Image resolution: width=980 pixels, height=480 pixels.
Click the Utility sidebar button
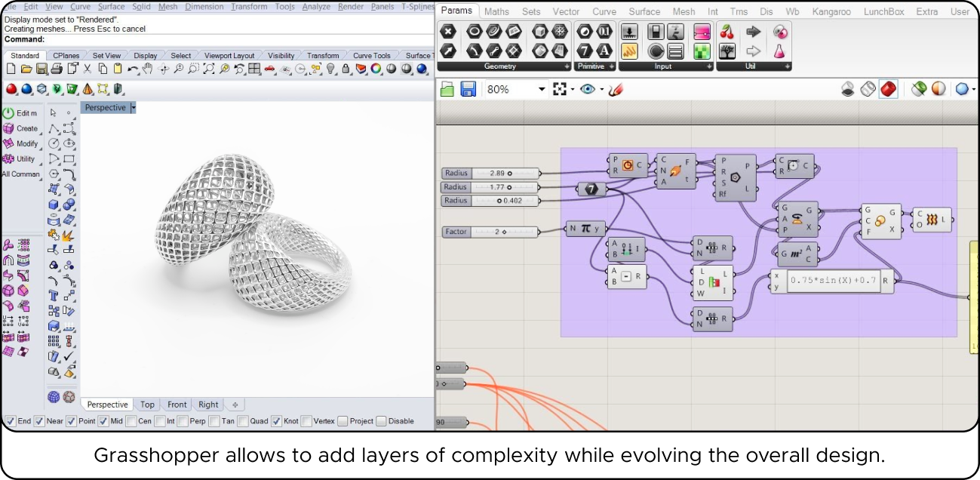21,158
